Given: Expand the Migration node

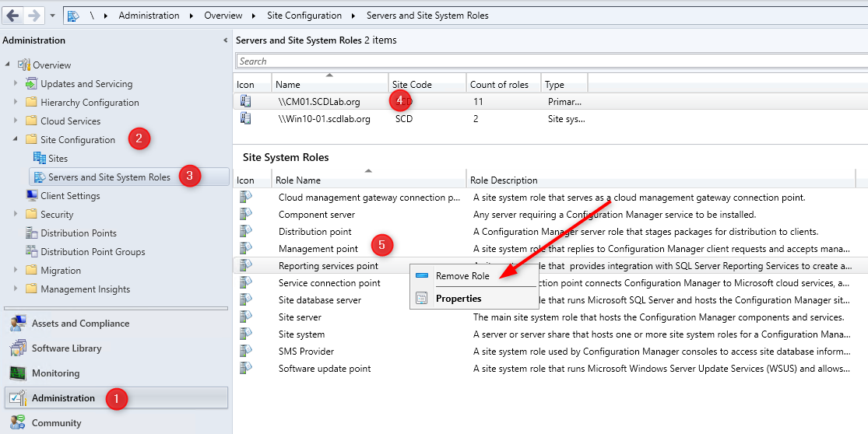Looking at the screenshot, I should click(x=16, y=271).
